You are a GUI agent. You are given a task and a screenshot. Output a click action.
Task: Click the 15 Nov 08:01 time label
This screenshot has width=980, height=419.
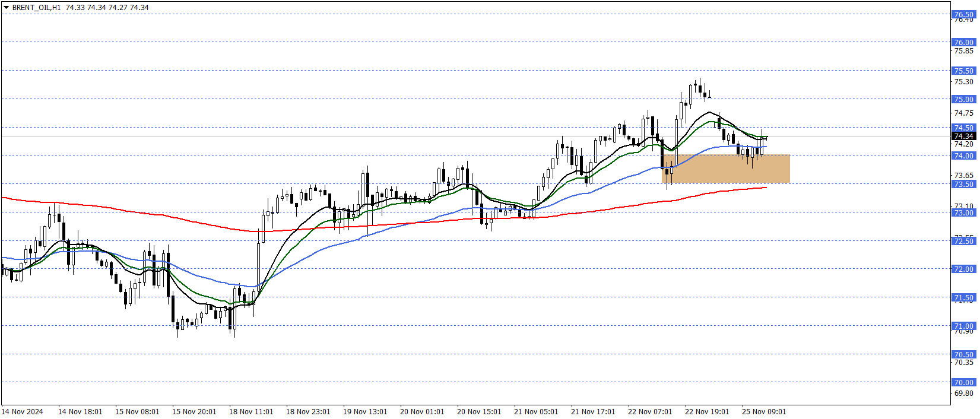[137, 411]
